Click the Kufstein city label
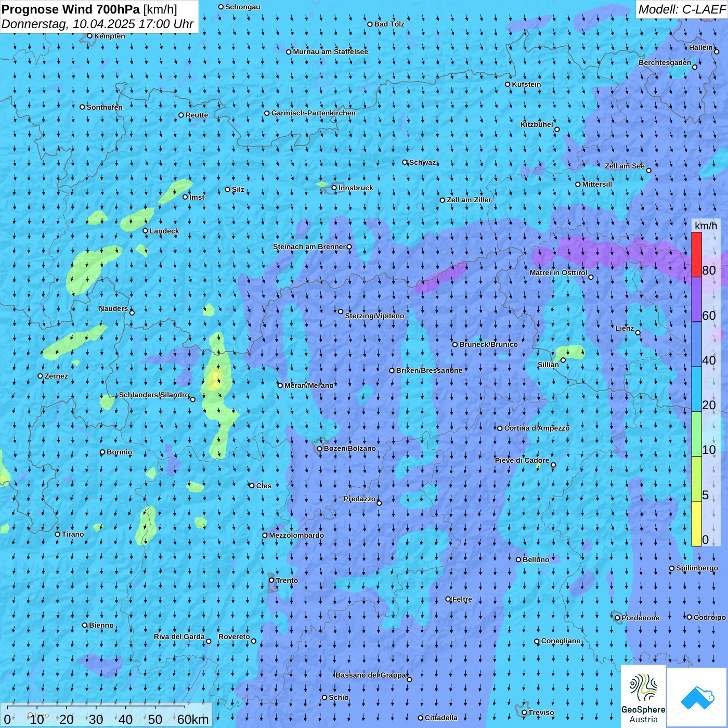The width and height of the screenshot is (728, 728). tap(526, 84)
